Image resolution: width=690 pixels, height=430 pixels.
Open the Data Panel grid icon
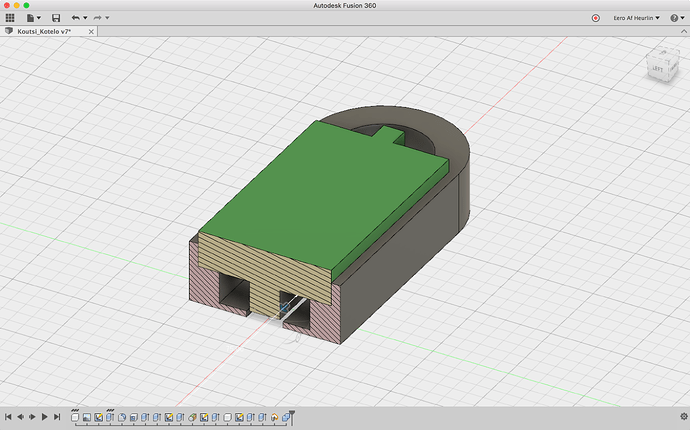click(x=10, y=18)
